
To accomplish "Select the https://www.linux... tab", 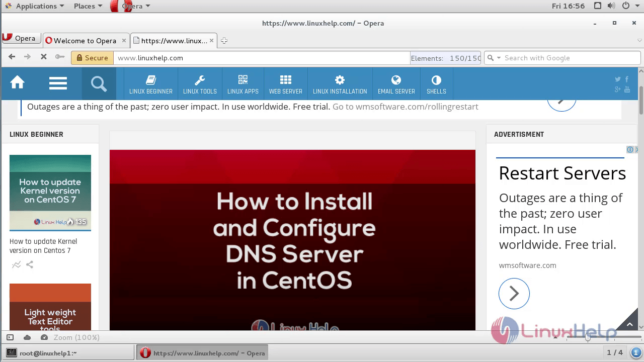I will [174, 41].
